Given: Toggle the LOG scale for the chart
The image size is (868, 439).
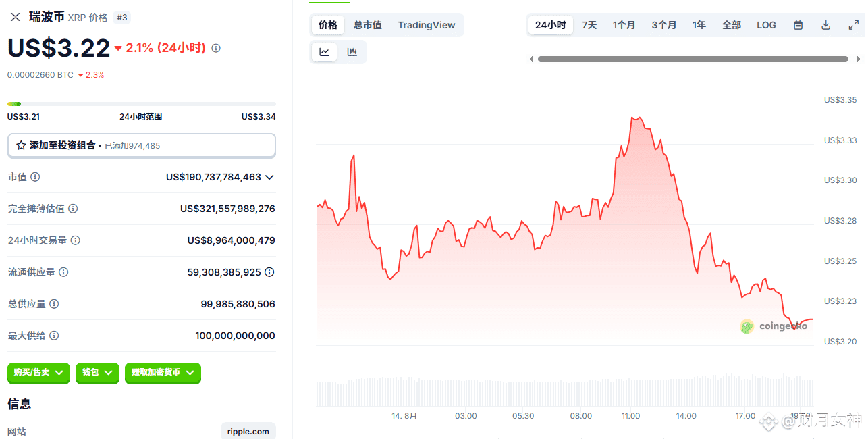Looking at the screenshot, I should [765, 24].
